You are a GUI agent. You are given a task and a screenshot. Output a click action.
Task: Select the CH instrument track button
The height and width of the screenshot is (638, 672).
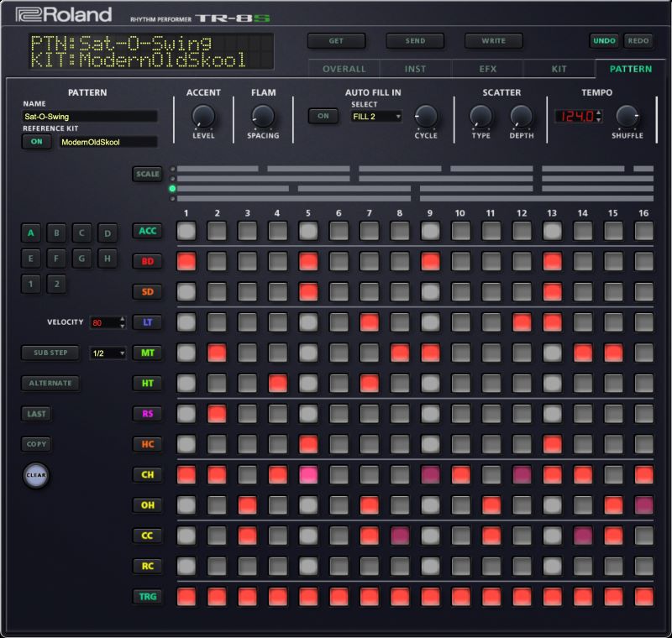[148, 474]
